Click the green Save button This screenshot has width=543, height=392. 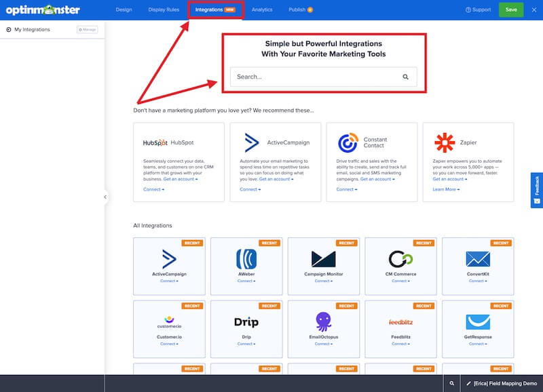(511, 9)
